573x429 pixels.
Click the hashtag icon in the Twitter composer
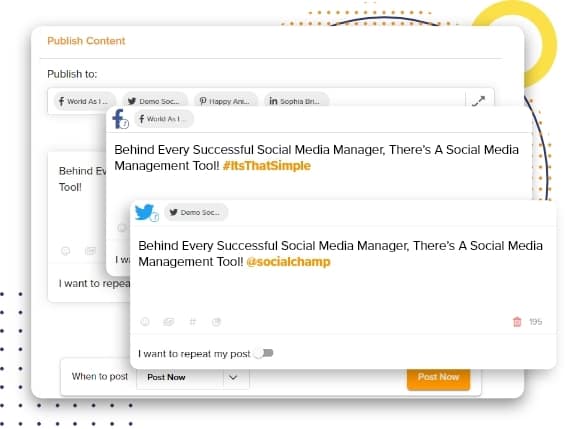(x=193, y=322)
